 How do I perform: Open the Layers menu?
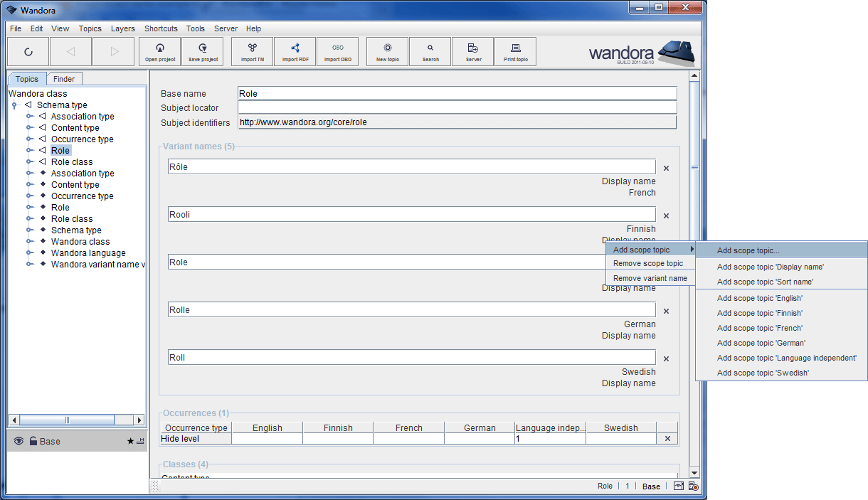tap(122, 28)
